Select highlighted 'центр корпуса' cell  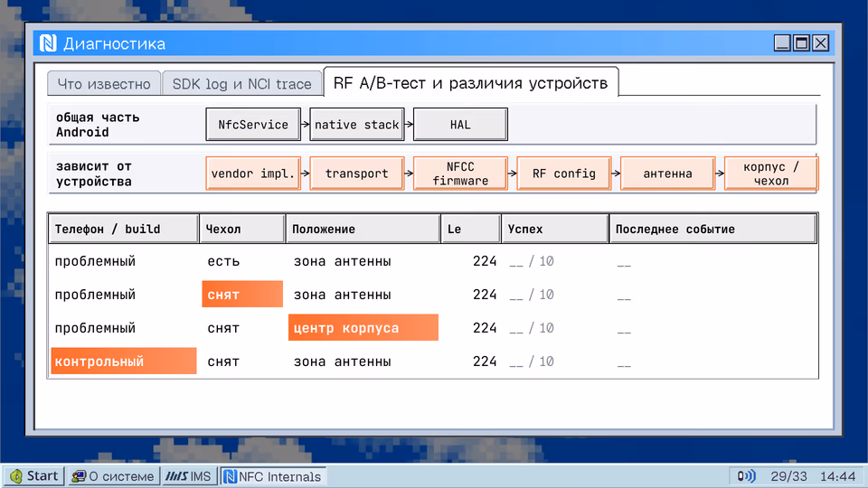pos(363,327)
